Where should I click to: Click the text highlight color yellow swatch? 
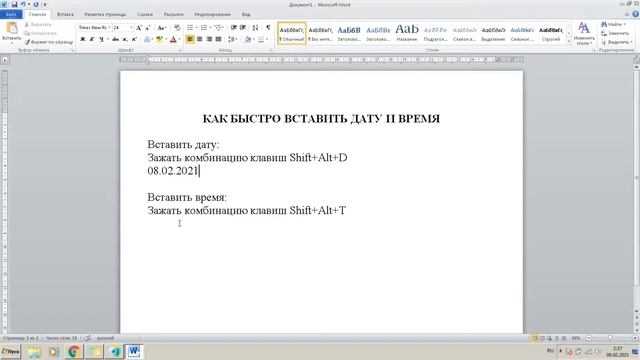(x=160, y=39)
